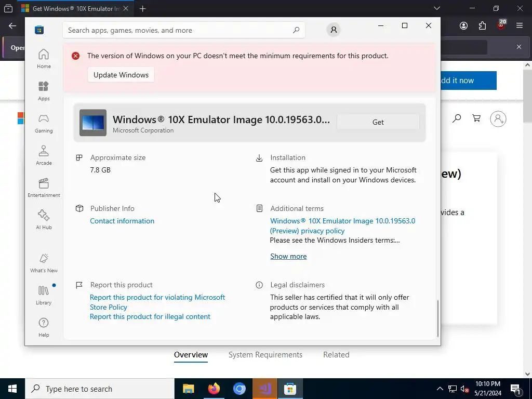The image size is (532, 399).
Task: Open Entertainment section in Store sidebar
Action: click(44, 188)
